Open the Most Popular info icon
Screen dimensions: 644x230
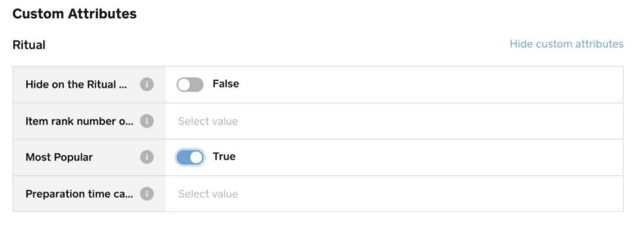pos(147,157)
